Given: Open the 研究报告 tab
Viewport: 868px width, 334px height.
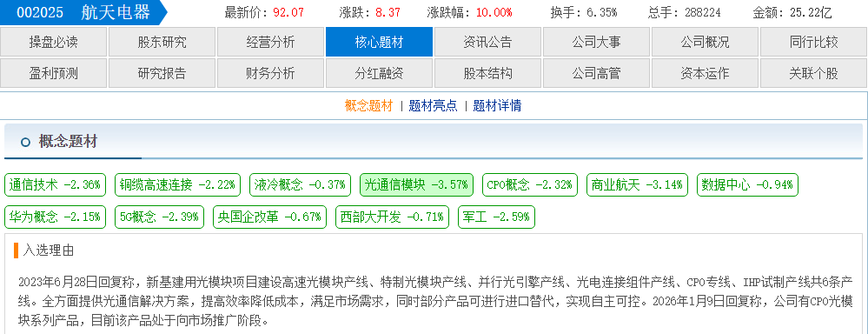Looking at the screenshot, I should click(162, 73).
